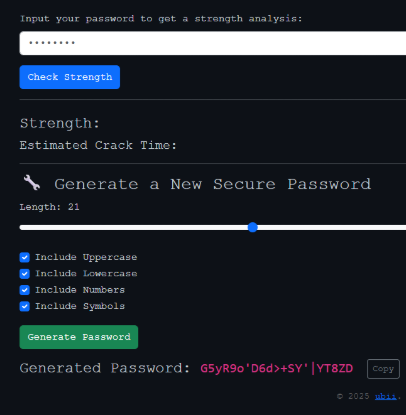Click the "Length: 21" label

(49, 207)
